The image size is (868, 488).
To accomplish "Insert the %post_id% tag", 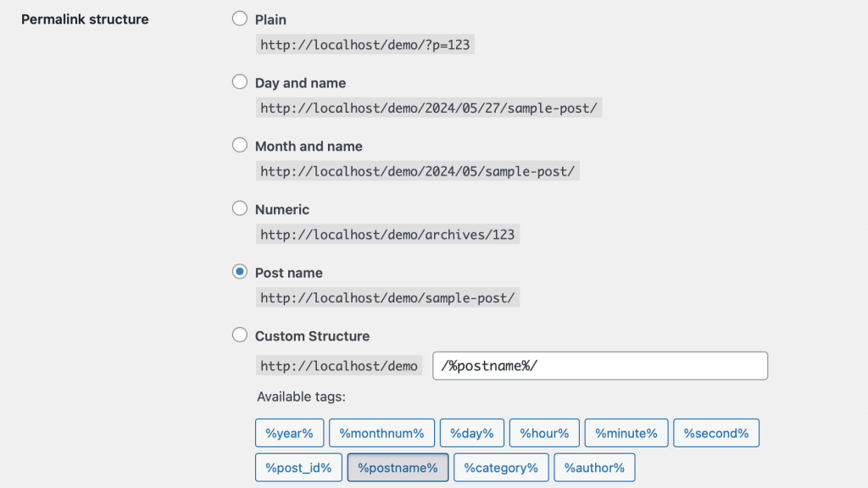I will tap(298, 467).
